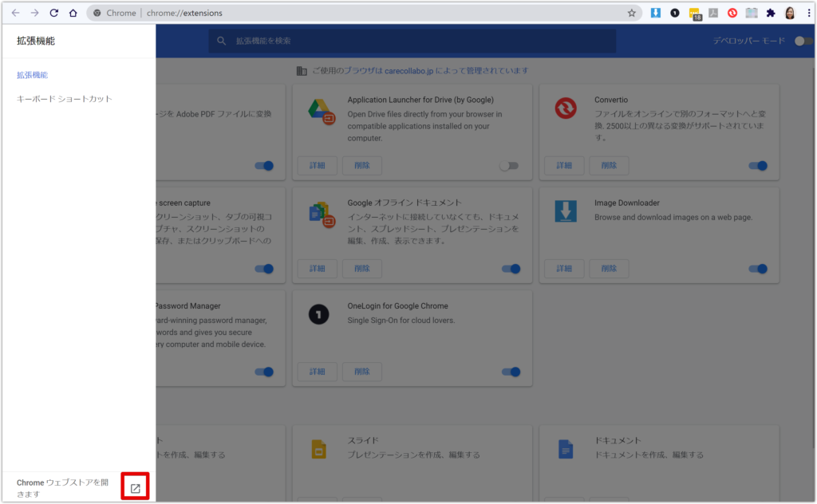The width and height of the screenshot is (817, 504).
Task: Disable Image Downloader extension toggle
Action: coord(758,269)
